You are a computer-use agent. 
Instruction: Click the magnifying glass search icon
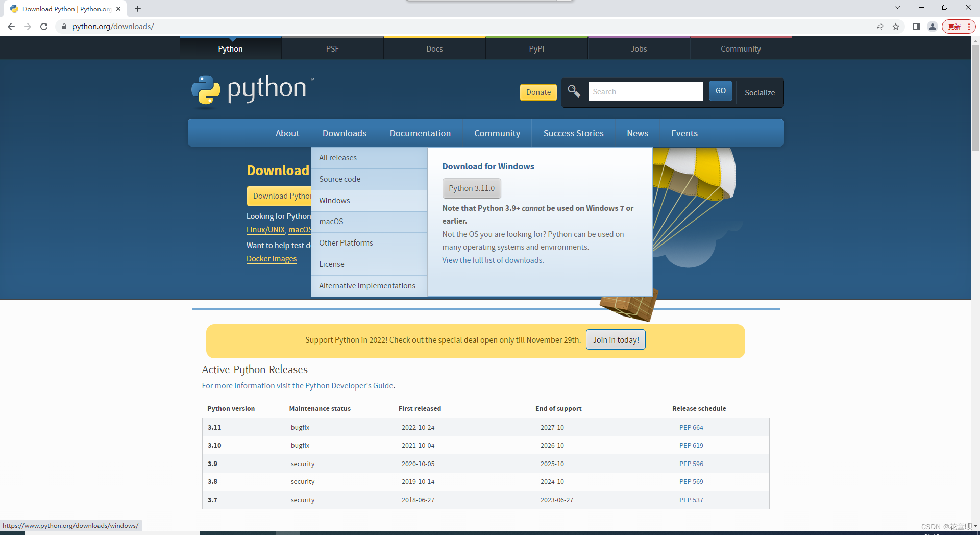(x=574, y=91)
